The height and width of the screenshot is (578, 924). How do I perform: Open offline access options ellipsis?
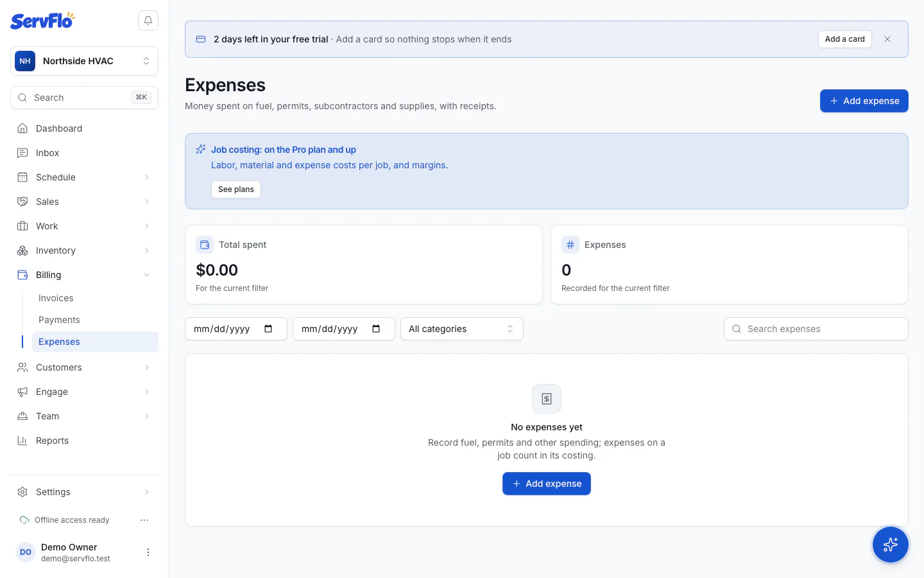pos(144,520)
